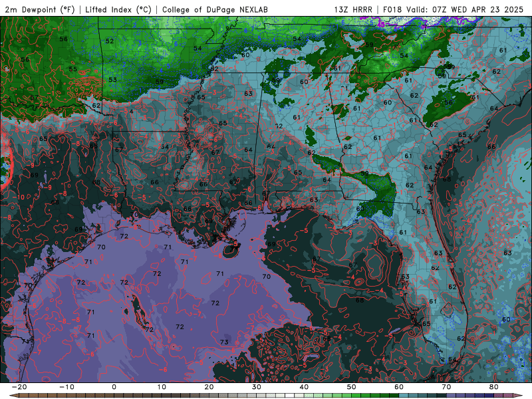Click the 'Lifted Index (°C)' title text
Image resolution: width=532 pixels, height=399 pixels.
tap(118, 9)
